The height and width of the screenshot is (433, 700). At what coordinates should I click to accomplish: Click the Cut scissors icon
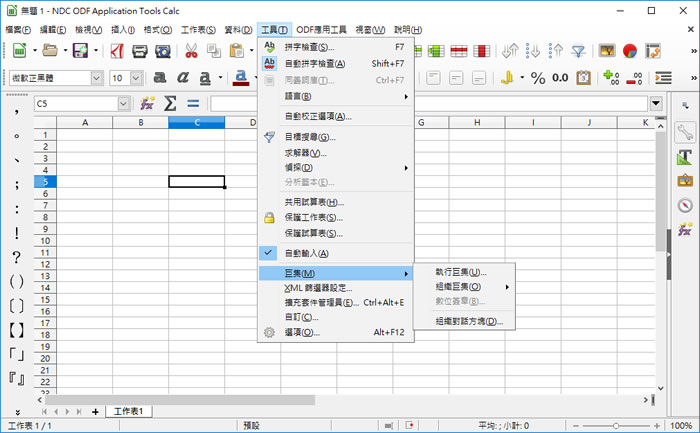pos(192,51)
